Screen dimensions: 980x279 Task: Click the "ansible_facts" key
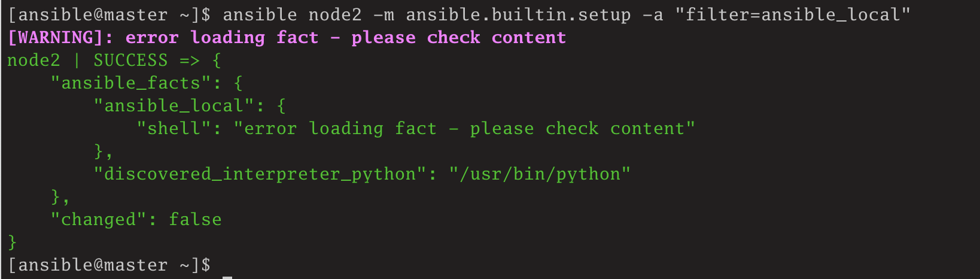click(x=130, y=83)
